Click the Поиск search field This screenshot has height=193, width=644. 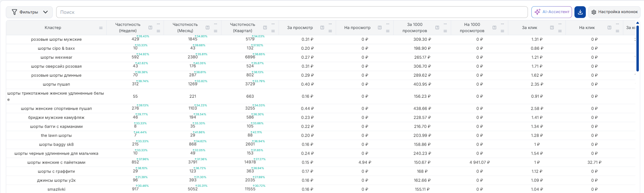click(x=292, y=12)
